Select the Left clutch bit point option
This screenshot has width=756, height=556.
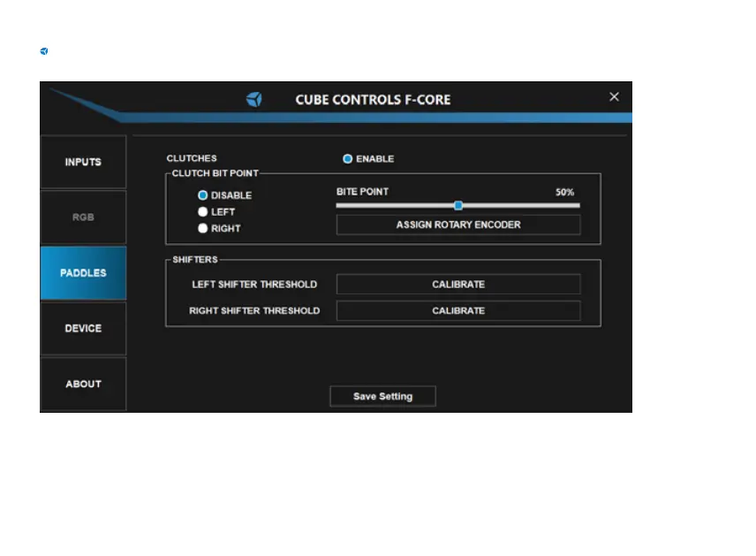pyautogui.click(x=202, y=212)
